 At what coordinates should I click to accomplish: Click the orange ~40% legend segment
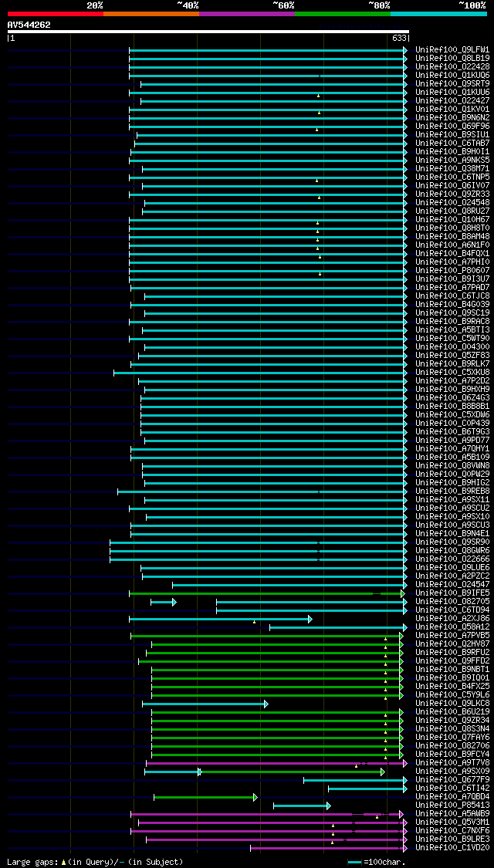[x=151, y=14]
